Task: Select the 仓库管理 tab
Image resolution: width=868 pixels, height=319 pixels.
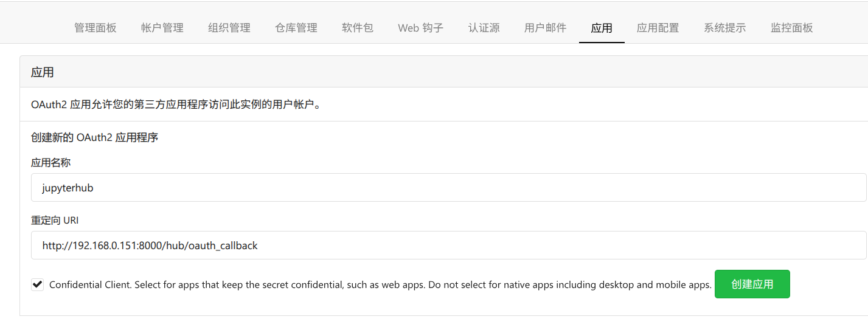Action: pyautogui.click(x=296, y=28)
